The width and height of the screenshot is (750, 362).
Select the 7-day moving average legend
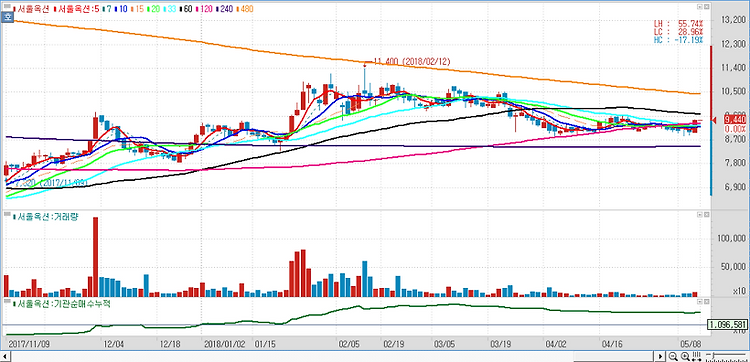(108, 9)
